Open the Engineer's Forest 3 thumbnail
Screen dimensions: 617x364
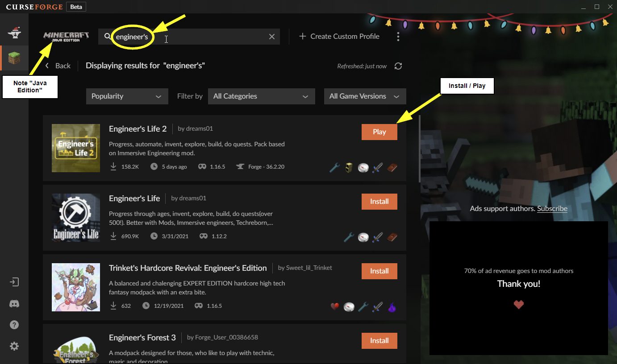click(x=76, y=348)
